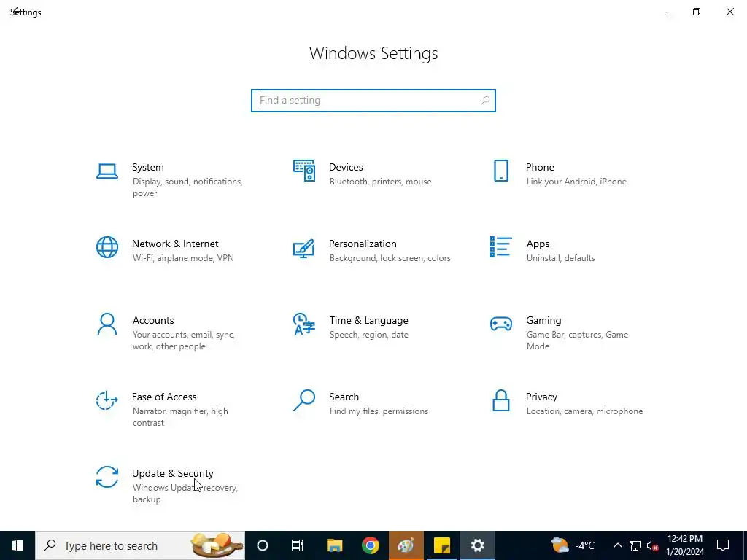The image size is (747, 560).
Task: Click the magnifier icon in Find a setting
Action: [485, 101]
